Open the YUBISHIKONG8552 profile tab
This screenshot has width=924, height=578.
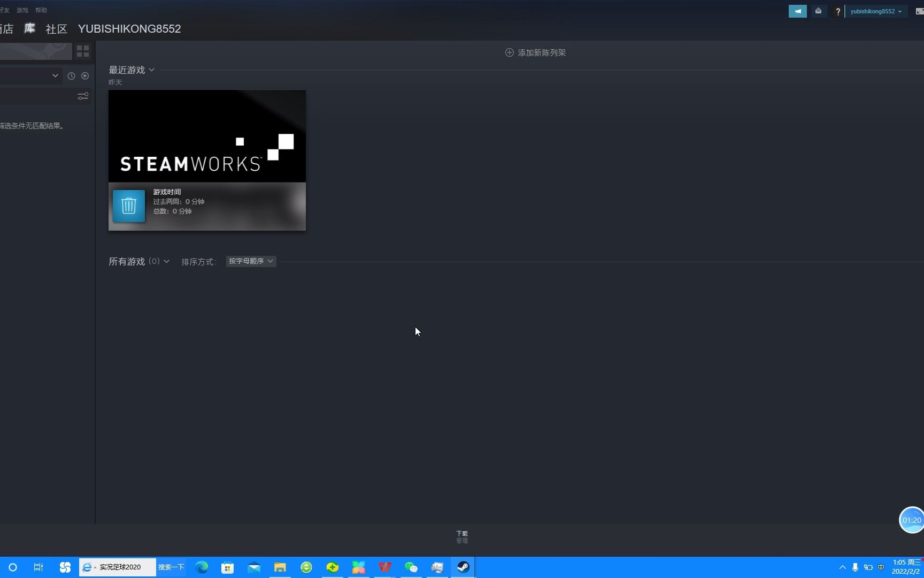[129, 29]
